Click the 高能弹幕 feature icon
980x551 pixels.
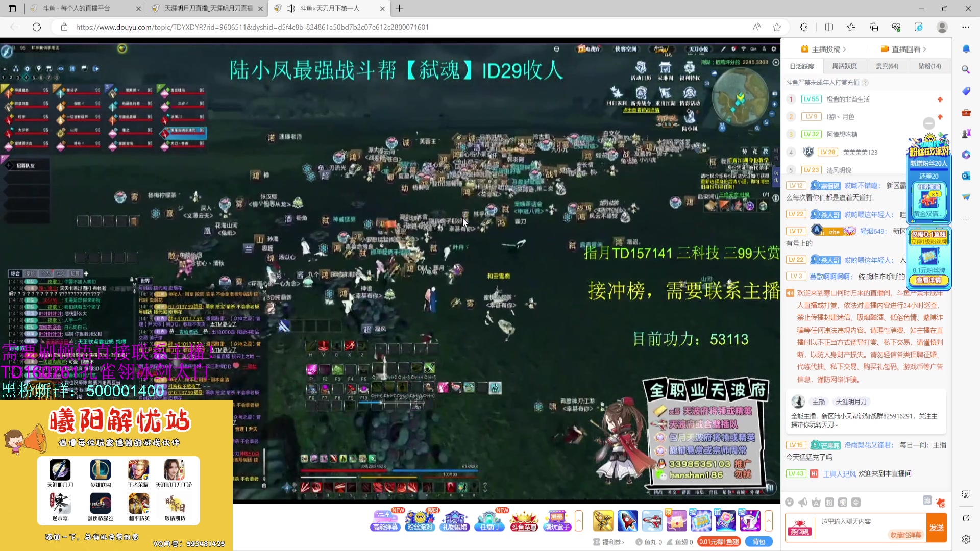pyautogui.click(x=385, y=520)
